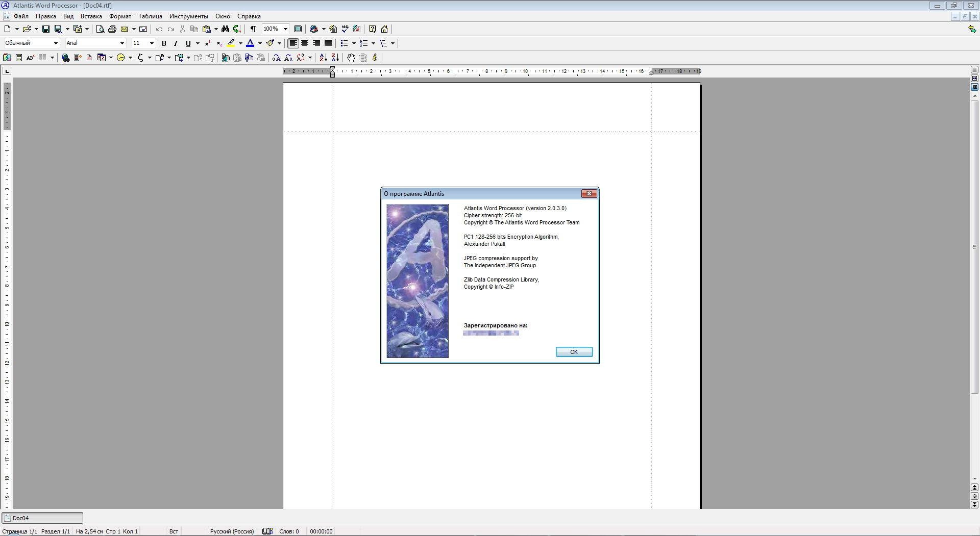Toggle Bold formatting
Viewport: 980px width, 536px height.
[x=164, y=43]
